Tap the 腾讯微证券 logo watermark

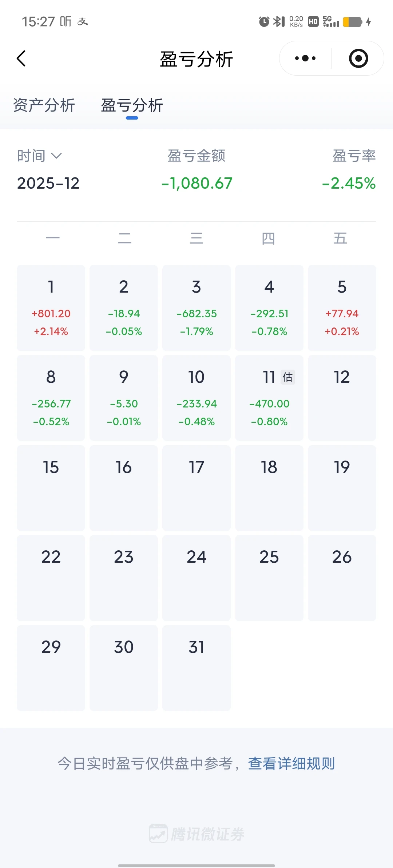pyautogui.click(x=197, y=834)
